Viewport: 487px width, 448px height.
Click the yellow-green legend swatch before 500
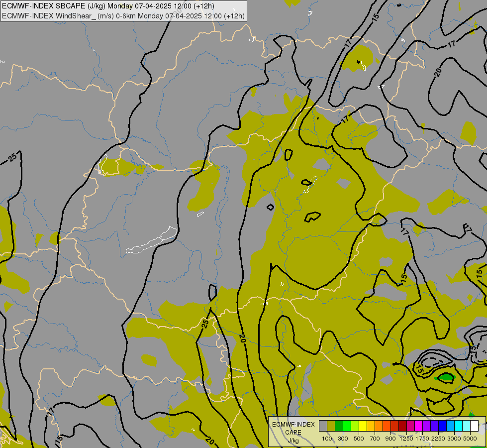coord(355,426)
